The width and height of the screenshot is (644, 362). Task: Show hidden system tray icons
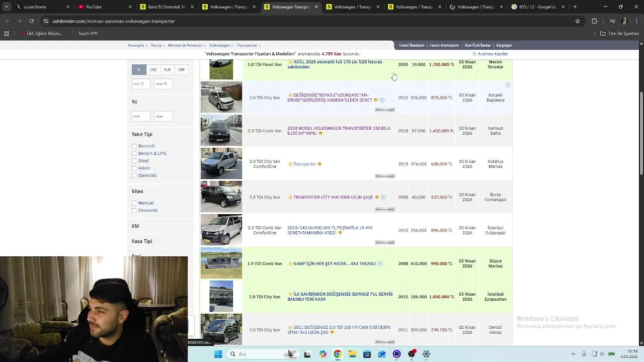[573, 354]
